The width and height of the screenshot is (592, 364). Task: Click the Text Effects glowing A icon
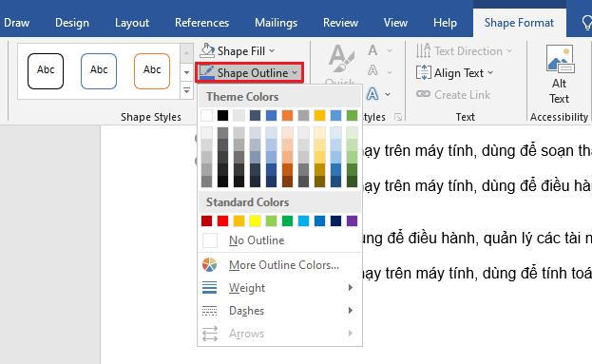pos(372,94)
